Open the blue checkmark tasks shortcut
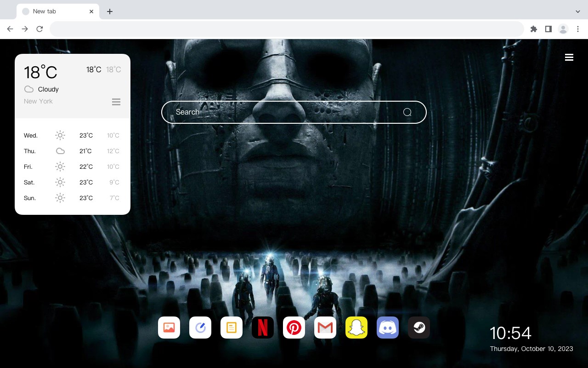Viewport: 588px width, 368px height. pyautogui.click(x=200, y=328)
